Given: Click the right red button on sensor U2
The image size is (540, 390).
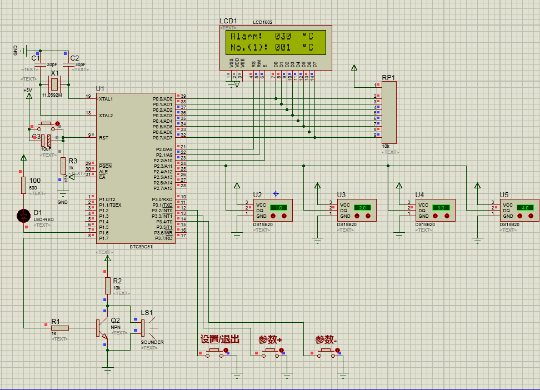Looking at the screenshot, I should tap(284, 216).
